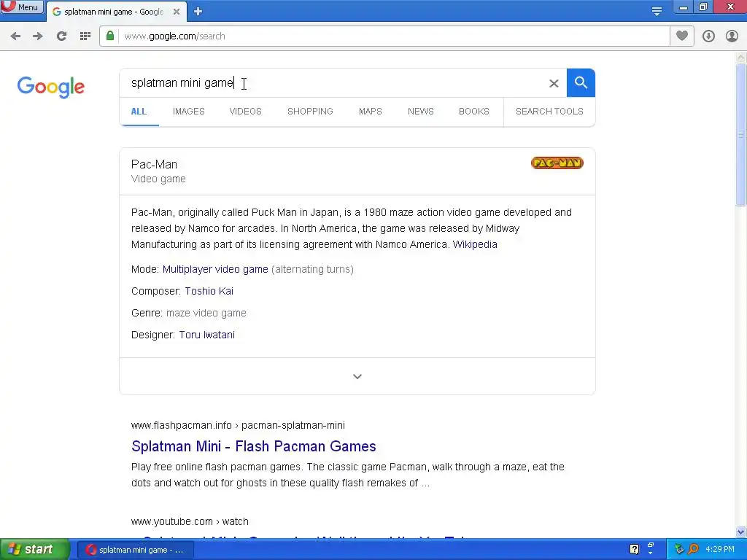Click the www.youtube.com watch breadcrumb
Viewport: 747px width, 560px height.
(x=190, y=521)
